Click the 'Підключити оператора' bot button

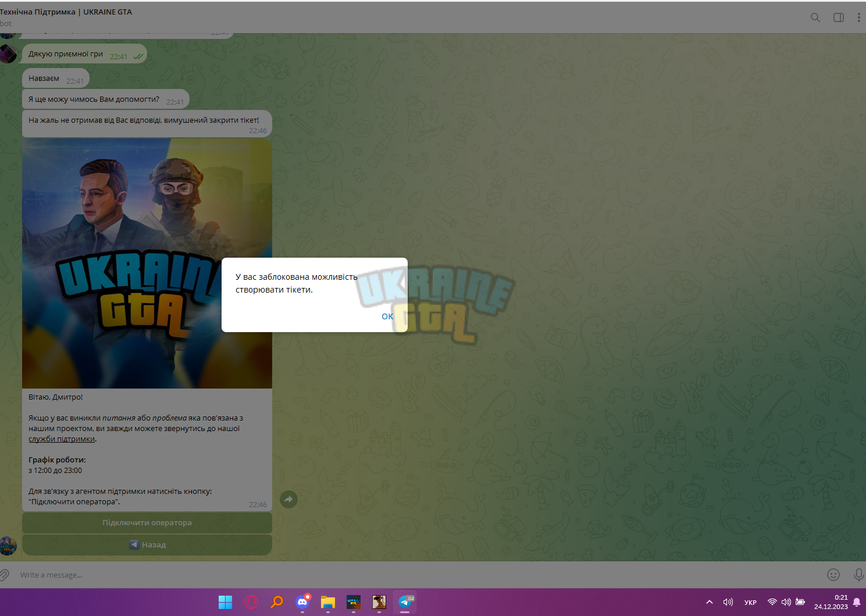[147, 523]
